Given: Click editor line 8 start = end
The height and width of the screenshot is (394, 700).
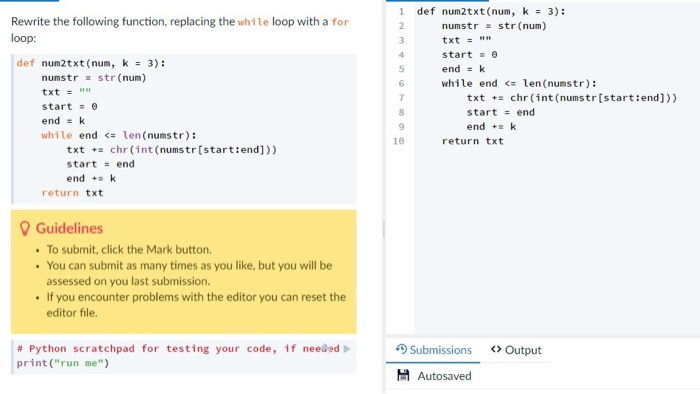Looking at the screenshot, I should point(500,112).
